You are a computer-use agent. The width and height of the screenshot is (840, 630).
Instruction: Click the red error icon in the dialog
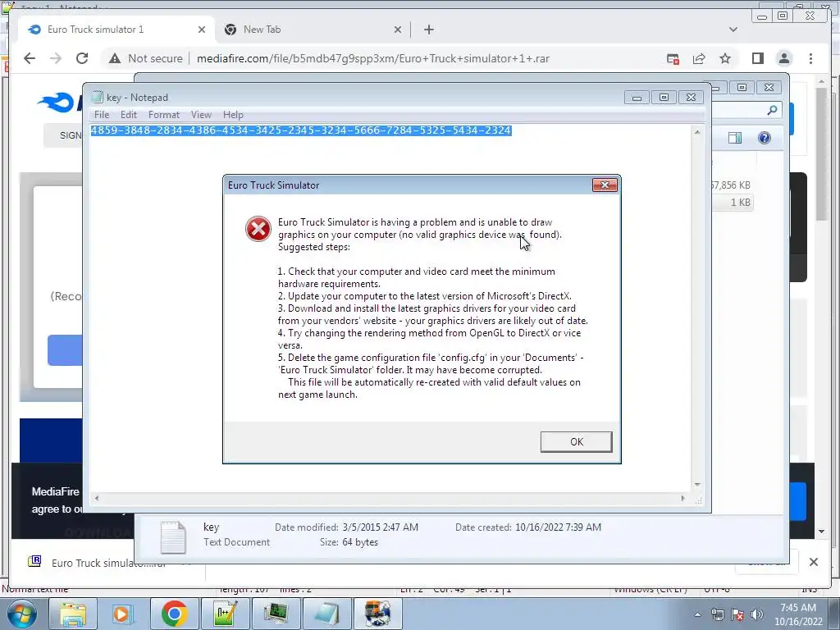(x=258, y=230)
